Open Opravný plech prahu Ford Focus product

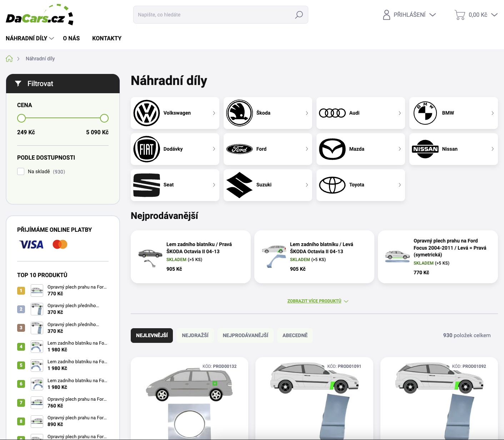click(x=438, y=257)
